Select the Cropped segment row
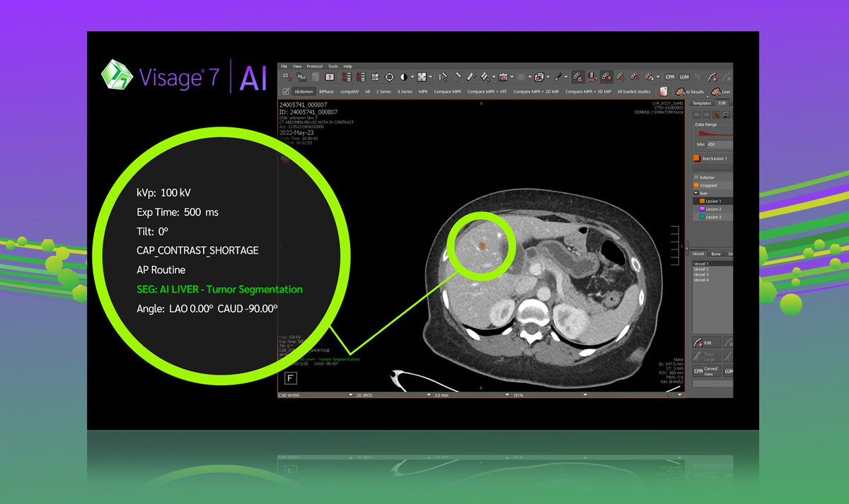 pyautogui.click(x=712, y=185)
